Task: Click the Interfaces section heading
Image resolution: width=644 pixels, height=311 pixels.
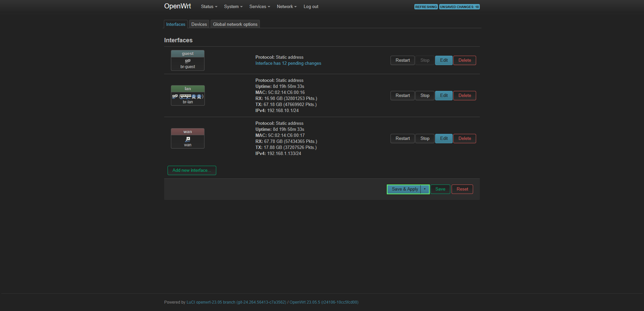Action: [x=178, y=40]
